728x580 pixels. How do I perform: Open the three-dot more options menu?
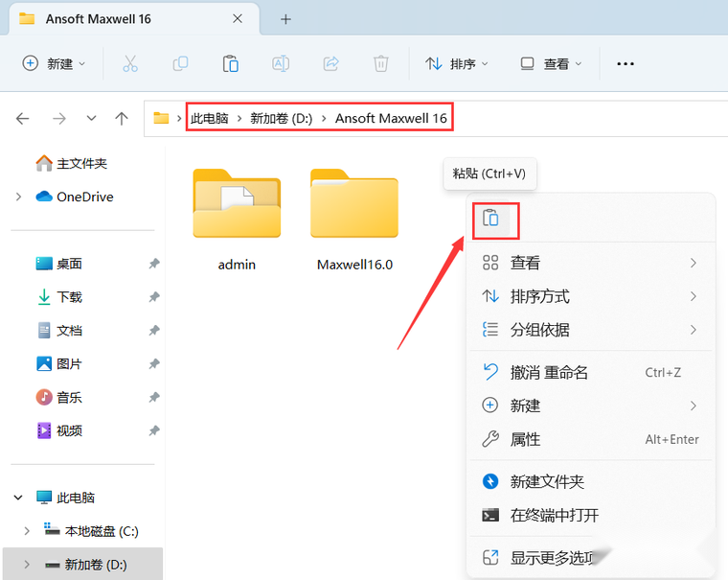click(626, 63)
